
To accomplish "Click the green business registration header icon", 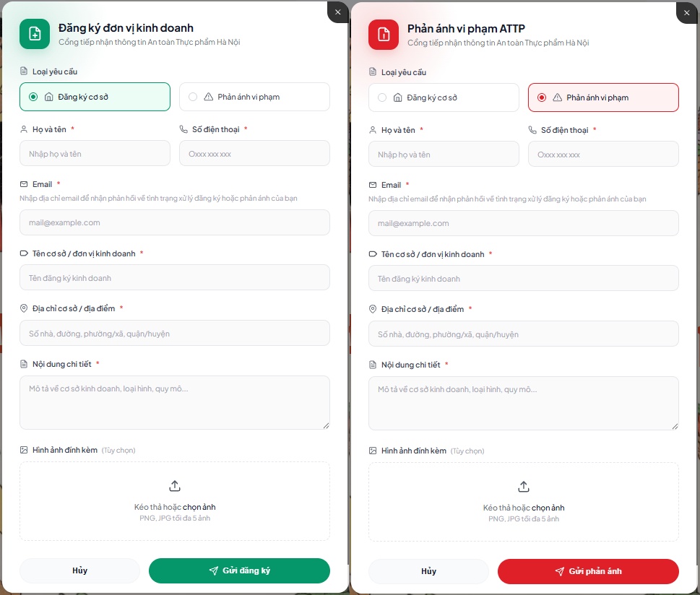I will point(34,34).
